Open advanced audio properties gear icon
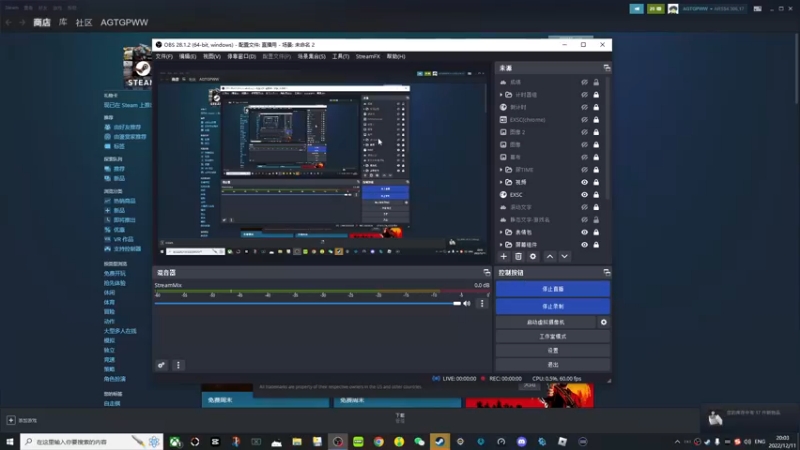Screen dimensions: 800x450 pyautogui.click(x=161, y=365)
